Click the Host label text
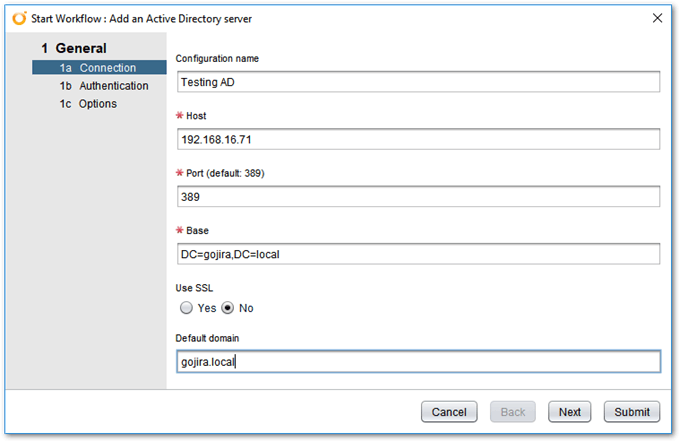This screenshot has height=442, width=680. click(196, 116)
